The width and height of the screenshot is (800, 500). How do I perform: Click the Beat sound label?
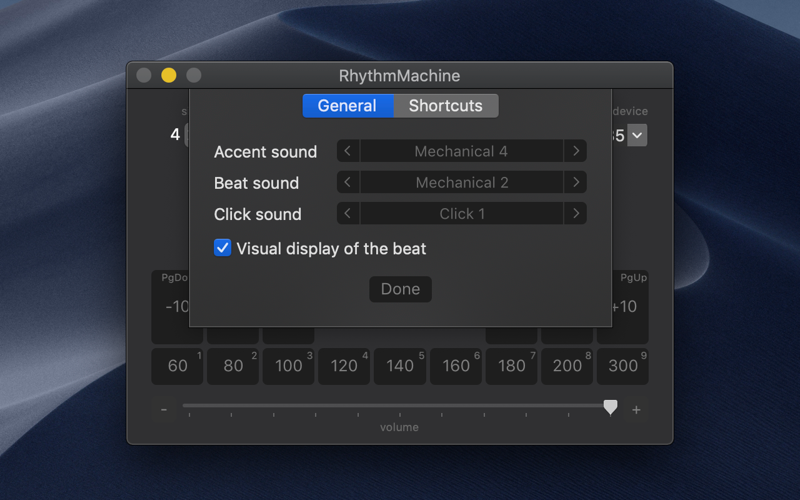point(256,183)
